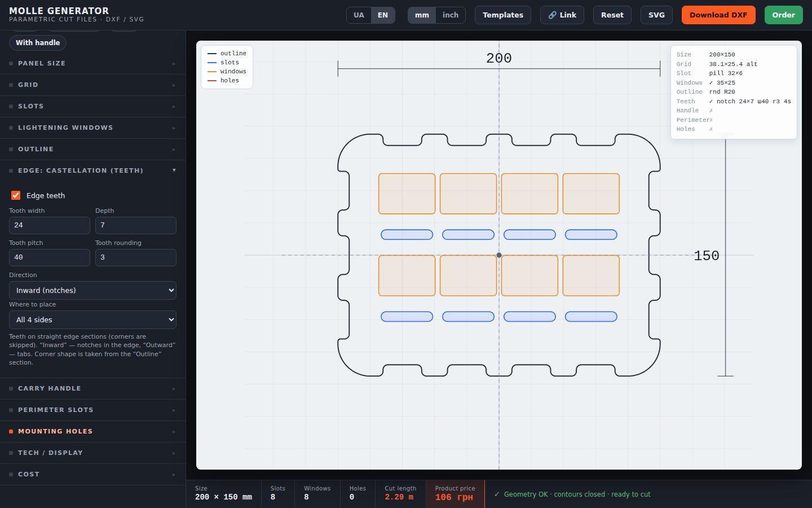Enable the Edge teeth checkbox
Screen dimensions: 812x508
(x=16, y=195)
